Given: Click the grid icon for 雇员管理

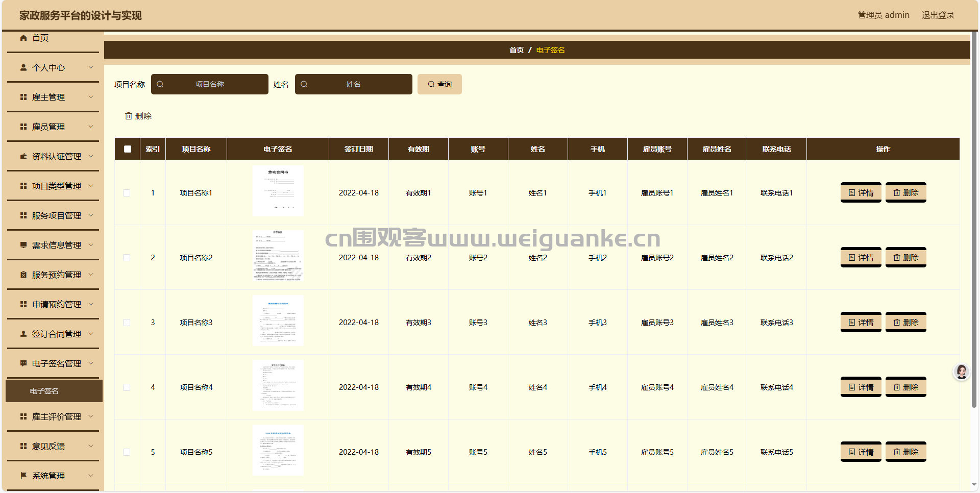Looking at the screenshot, I should click(23, 127).
